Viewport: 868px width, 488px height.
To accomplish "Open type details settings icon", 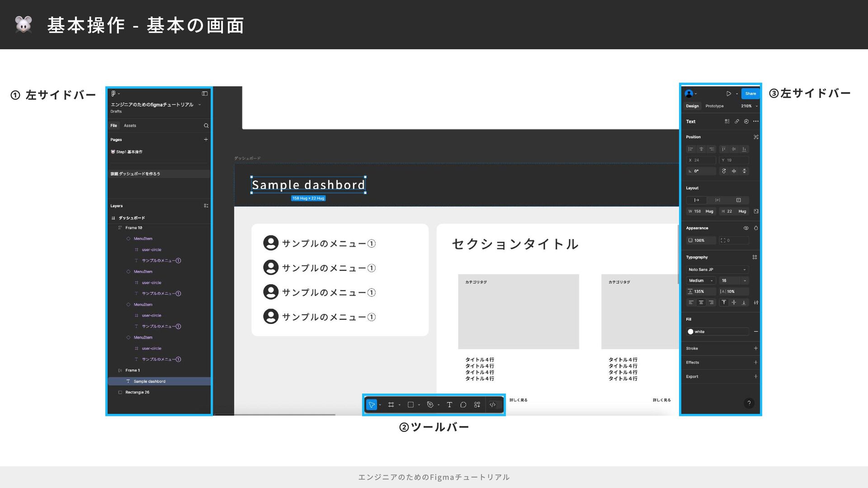I will click(756, 303).
